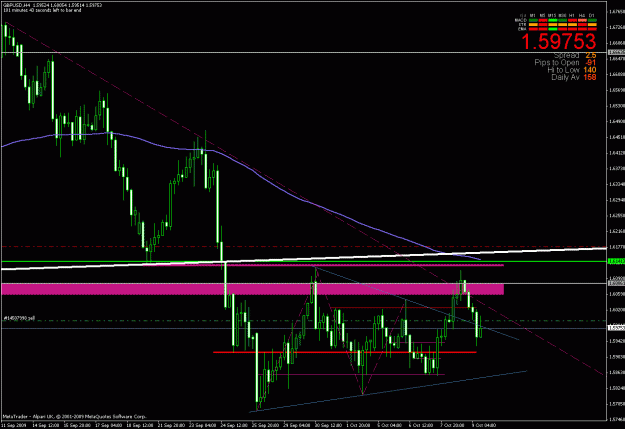The width and height of the screenshot is (625, 429).
Task: Click the Hi to Low value 140
Action: tap(590, 70)
